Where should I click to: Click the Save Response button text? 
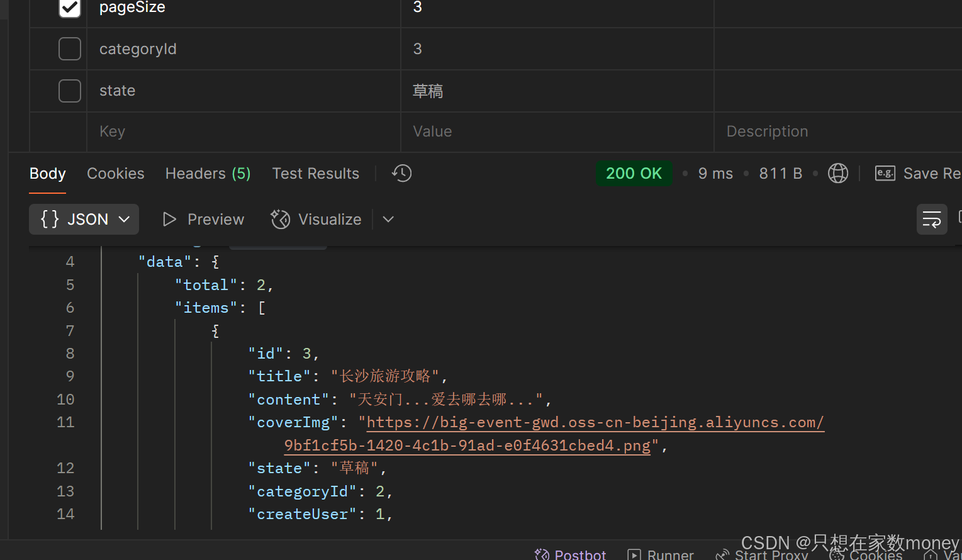pyautogui.click(x=932, y=174)
